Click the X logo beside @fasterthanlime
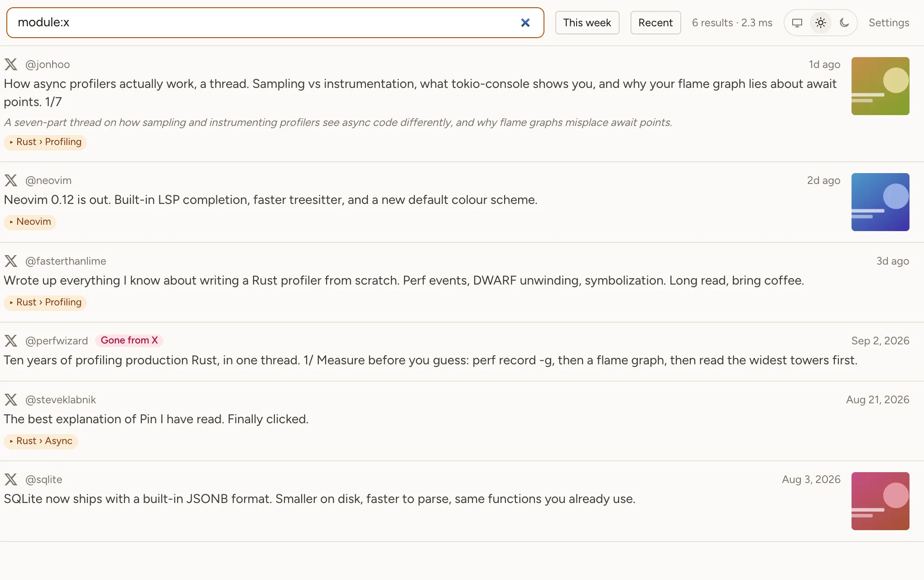The width and height of the screenshot is (924, 580). (x=11, y=261)
